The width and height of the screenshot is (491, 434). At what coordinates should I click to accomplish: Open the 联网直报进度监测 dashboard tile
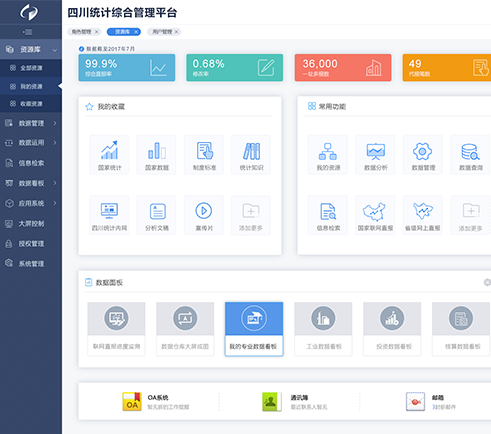[x=116, y=329]
